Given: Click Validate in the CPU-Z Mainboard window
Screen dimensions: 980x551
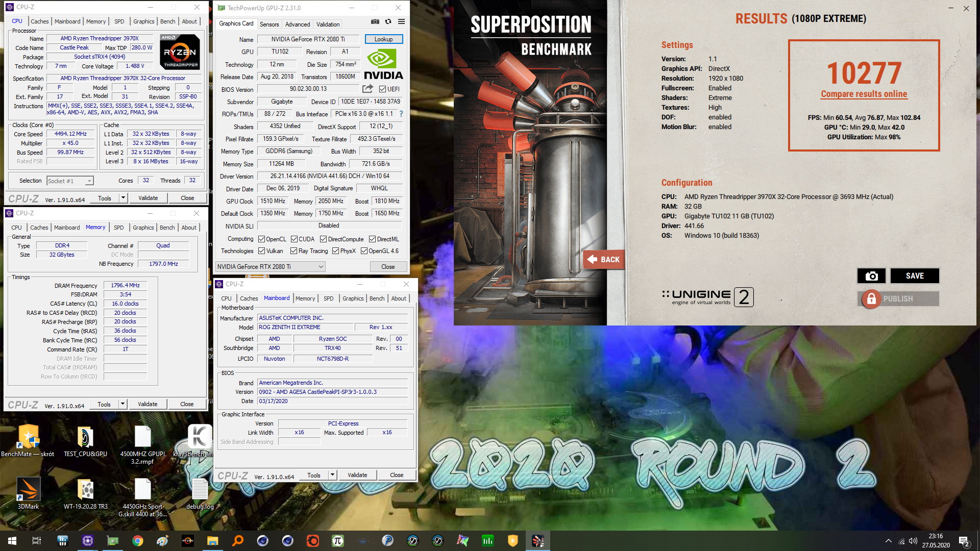Looking at the screenshot, I should [357, 475].
